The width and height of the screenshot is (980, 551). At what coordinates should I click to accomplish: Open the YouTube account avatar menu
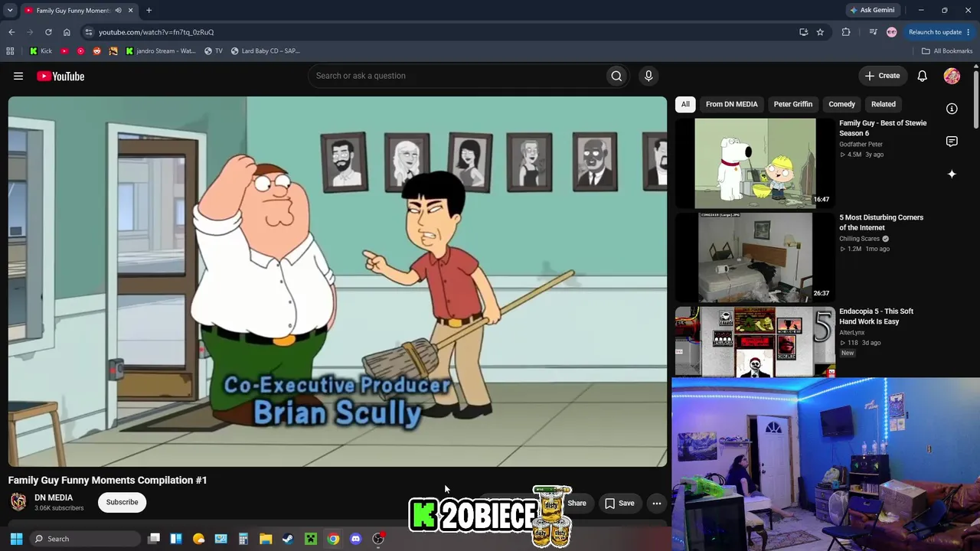(952, 76)
